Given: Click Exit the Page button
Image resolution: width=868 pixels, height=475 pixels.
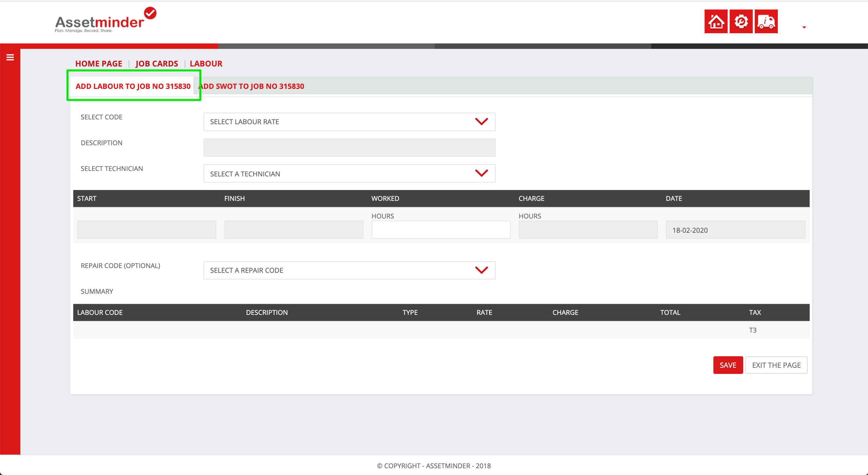Looking at the screenshot, I should (776, 365).
